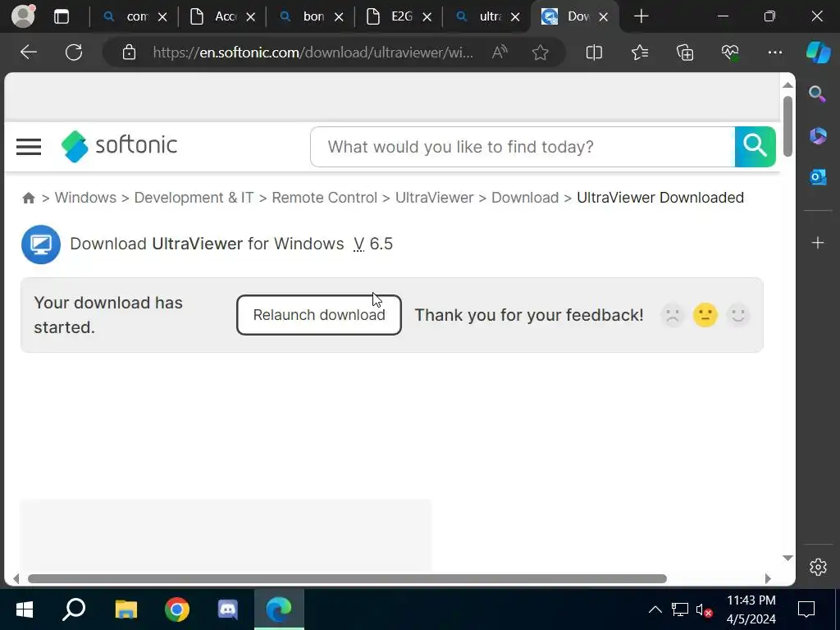Open the Favorites list icon
Viewport: 840px width, 630px height.
coord(640,52)
